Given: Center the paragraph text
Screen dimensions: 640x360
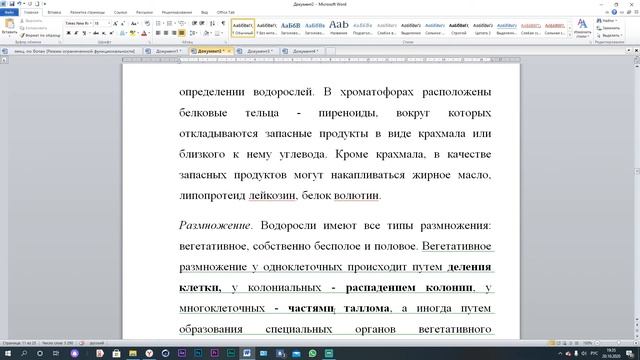Looking at the screenshot, I should tap(166, 33).
